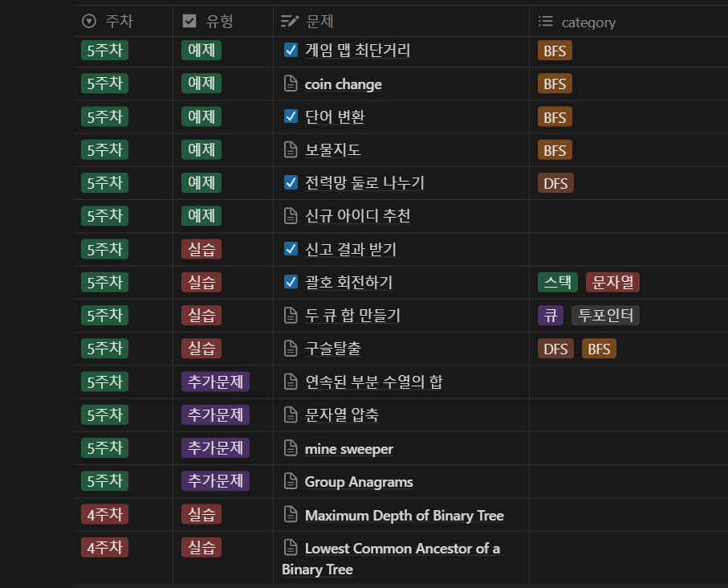
Task: Open the 보물지도 page
Action: coord(332,149)
